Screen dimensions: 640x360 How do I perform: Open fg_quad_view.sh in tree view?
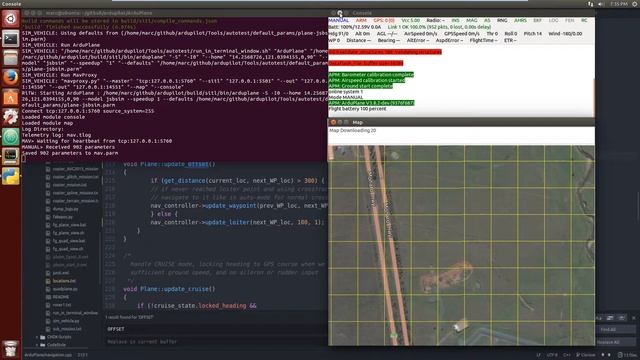click(x=68, y=249)
